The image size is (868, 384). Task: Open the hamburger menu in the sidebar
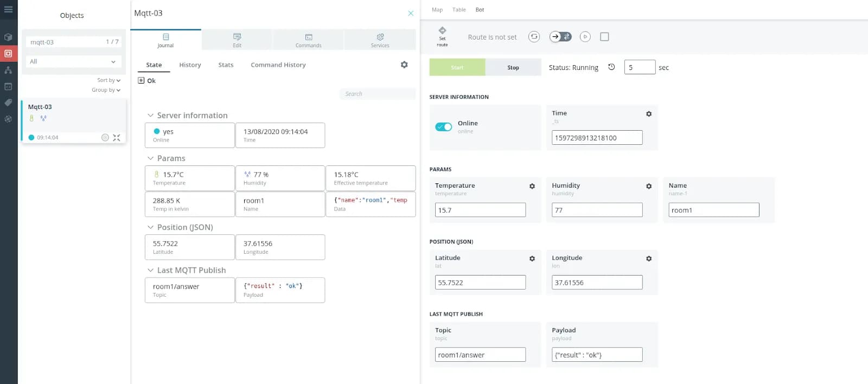click(x=8, y=9)
